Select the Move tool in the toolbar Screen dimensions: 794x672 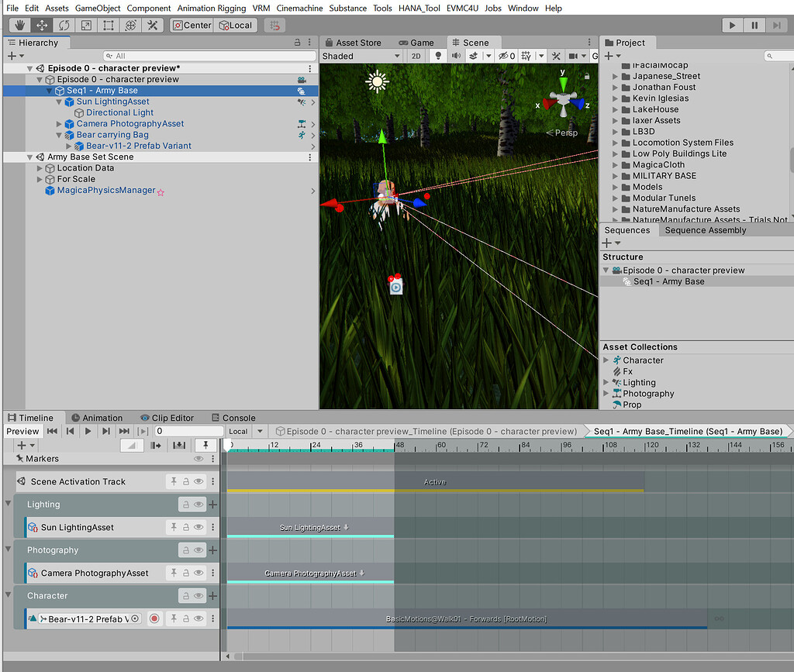[43, 25]
